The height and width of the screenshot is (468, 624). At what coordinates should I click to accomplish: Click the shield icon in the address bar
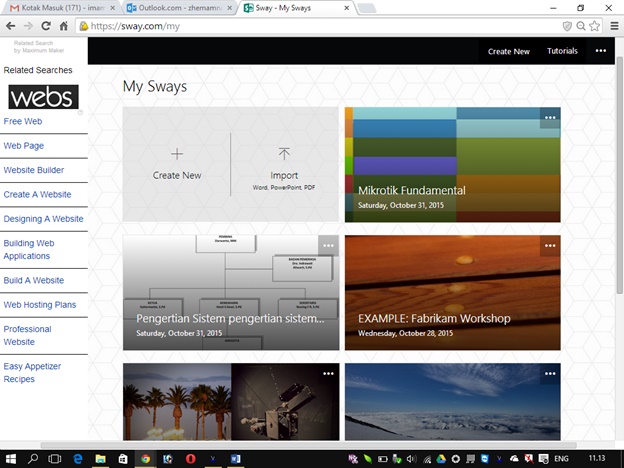pos(567,26)
